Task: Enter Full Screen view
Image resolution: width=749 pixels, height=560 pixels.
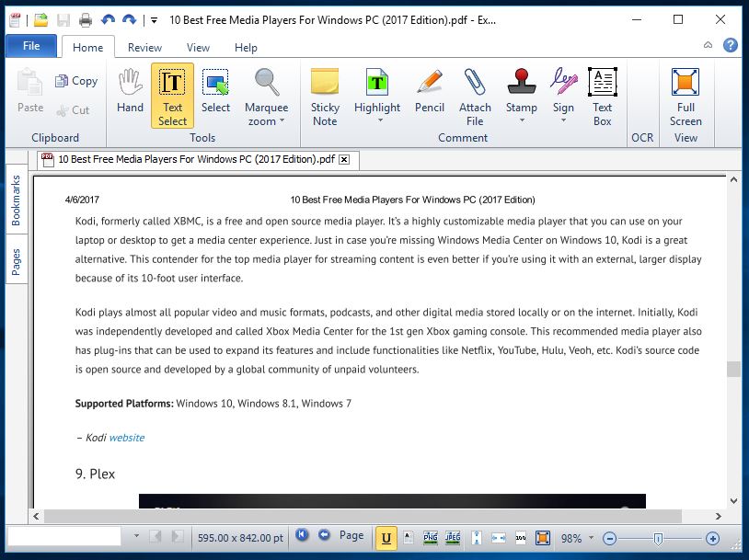Action: coord(686,95)
